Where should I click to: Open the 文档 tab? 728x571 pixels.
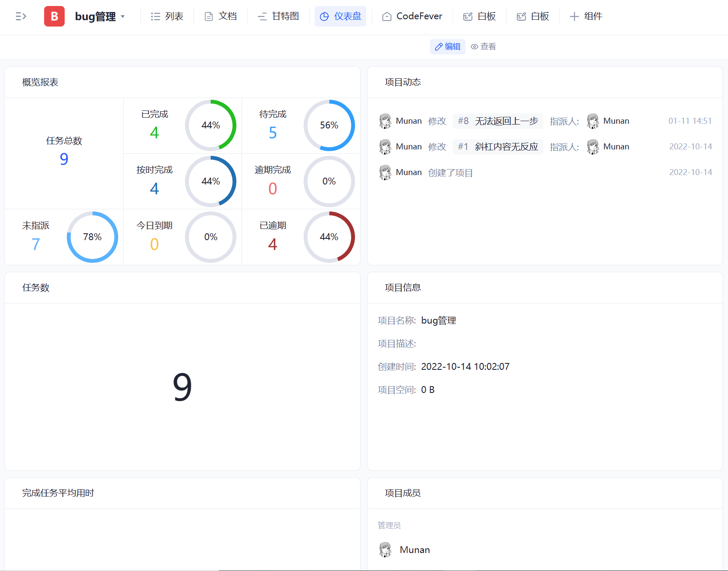(221, 16)
